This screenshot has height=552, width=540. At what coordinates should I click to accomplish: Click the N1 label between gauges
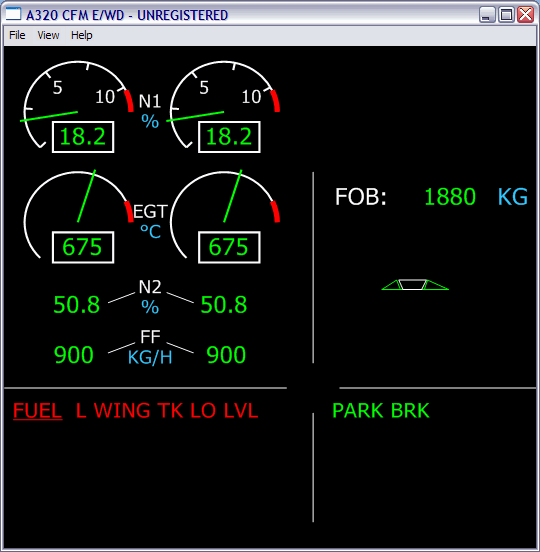[150, 101]
